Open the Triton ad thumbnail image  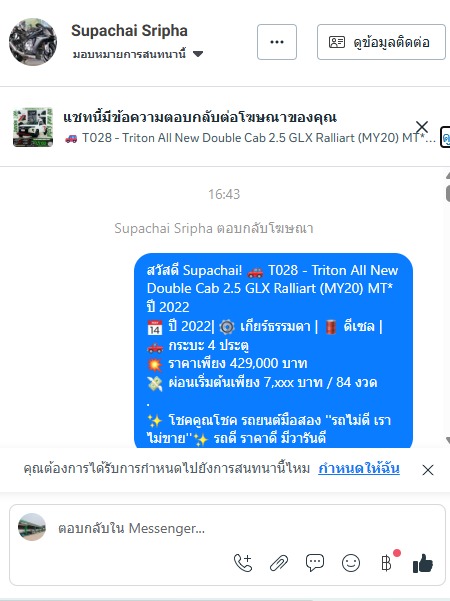[x=33, y=127]
